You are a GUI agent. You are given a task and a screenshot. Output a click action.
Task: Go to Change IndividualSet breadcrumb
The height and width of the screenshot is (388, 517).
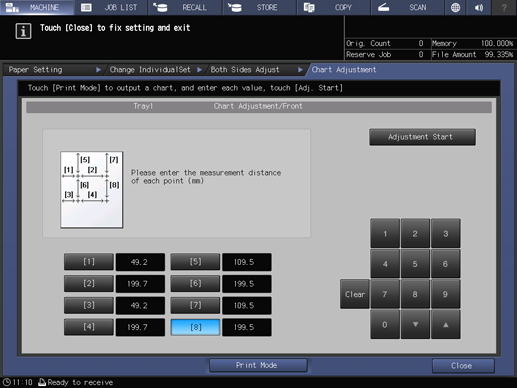(155, 70)
